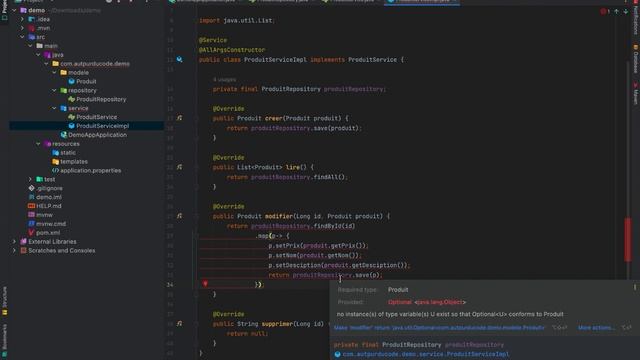Open DemoAppApplication in project tree
The image size is (640, 360).
pyautogui.click(x=97, y=135)
